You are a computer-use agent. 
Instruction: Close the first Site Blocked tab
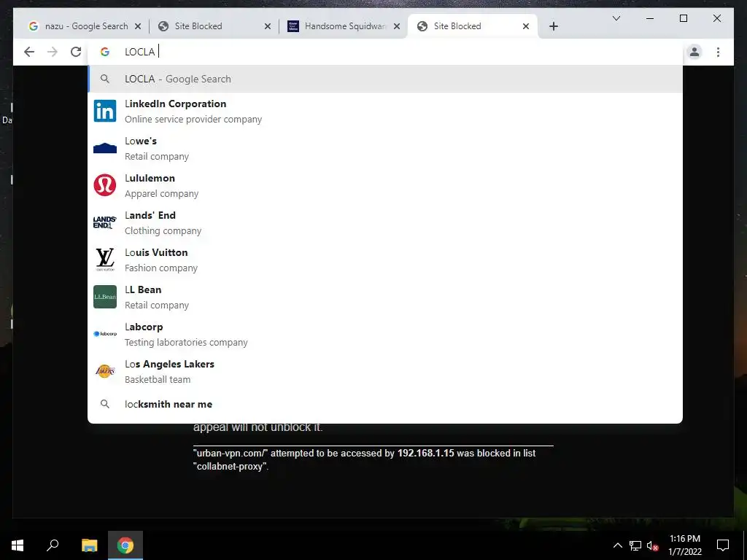pyautogui.click(x=267, y=26)
